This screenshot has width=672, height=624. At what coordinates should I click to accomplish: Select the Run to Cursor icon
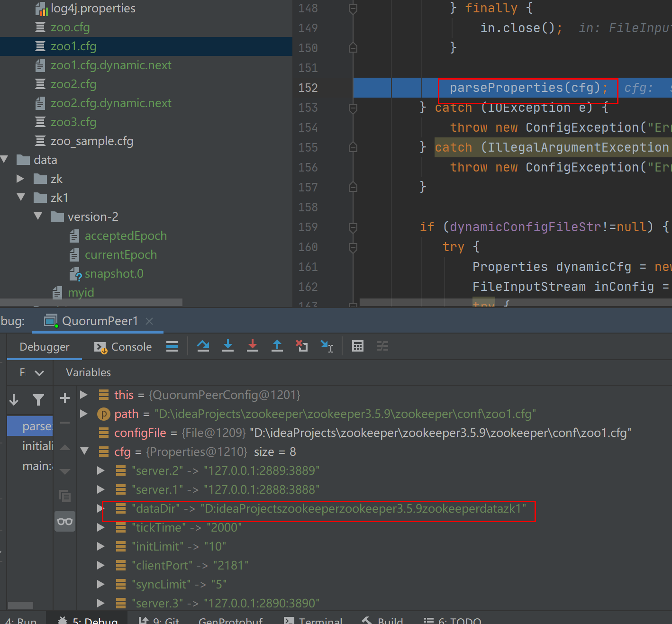coord(327,346)
